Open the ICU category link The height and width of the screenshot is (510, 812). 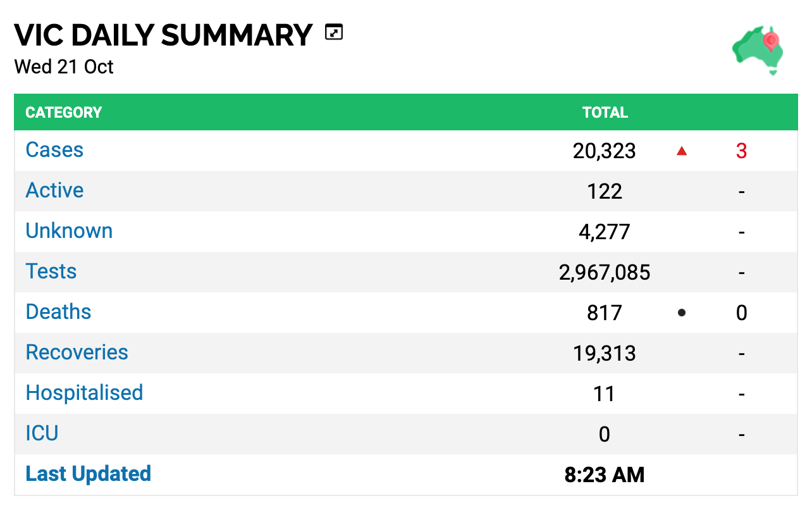click(x=42, y=433)
